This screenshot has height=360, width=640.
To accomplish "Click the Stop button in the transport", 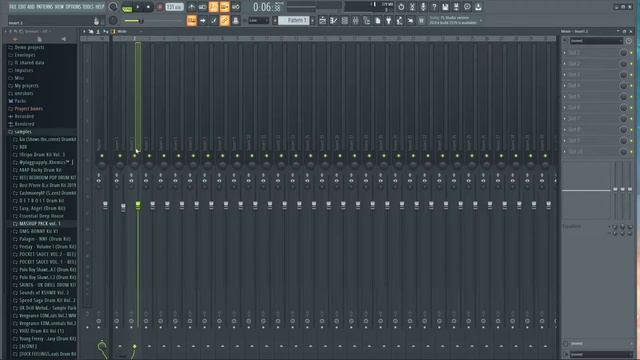I will coord(149,7).
